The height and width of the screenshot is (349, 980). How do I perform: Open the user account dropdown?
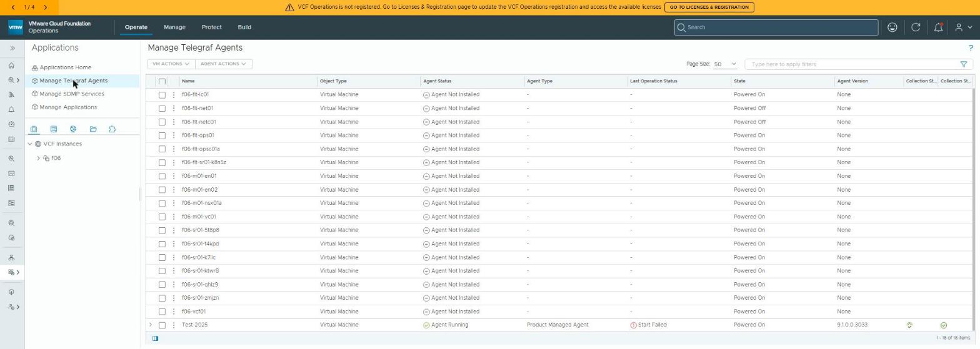point(963,27)
